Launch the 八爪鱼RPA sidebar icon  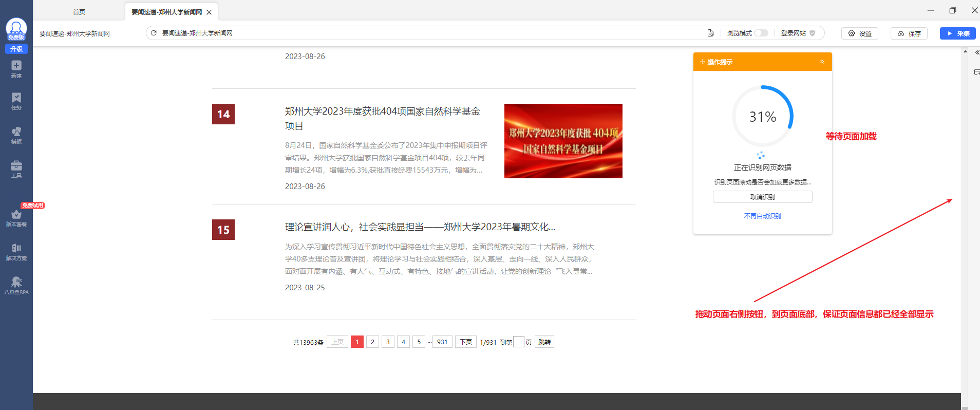[x=16, y=286]
